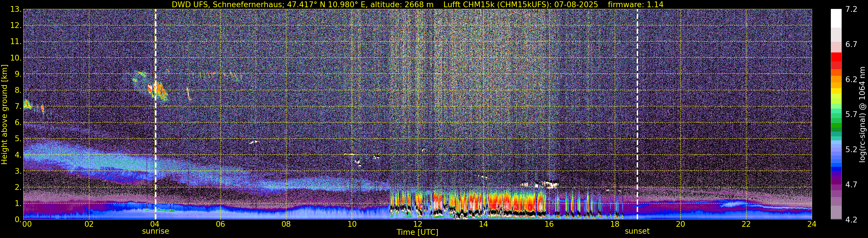The width and height of the screenshot is (868, 238).
Task: Click the height axis tick '10.'
Action: [16, 58]
